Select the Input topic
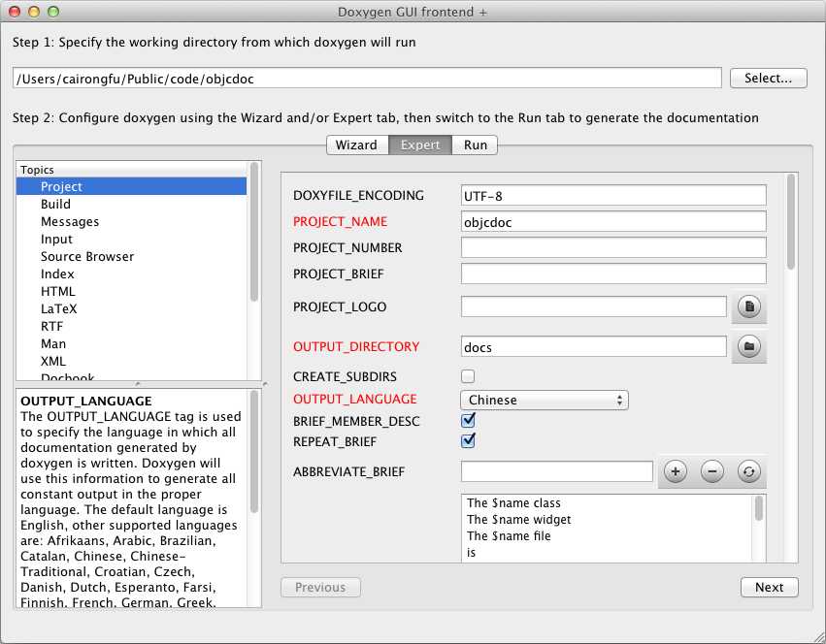This screenshot has width=826, height=644. point(131,239)
